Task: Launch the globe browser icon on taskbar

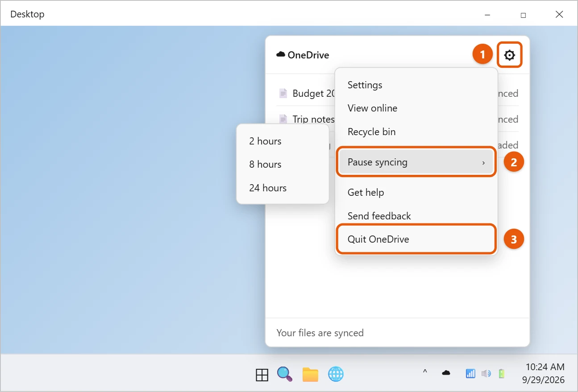Action: pos(336,374)
